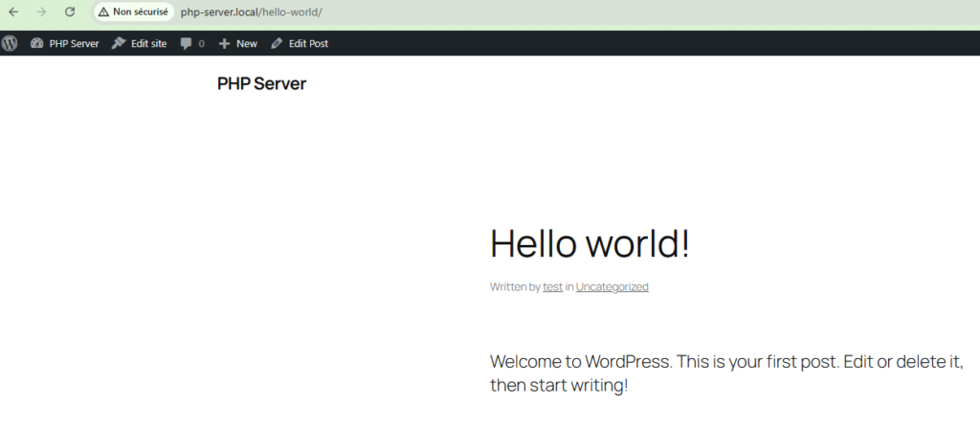
Task: Open the WordPress logo menu
Action: [10, 43]
